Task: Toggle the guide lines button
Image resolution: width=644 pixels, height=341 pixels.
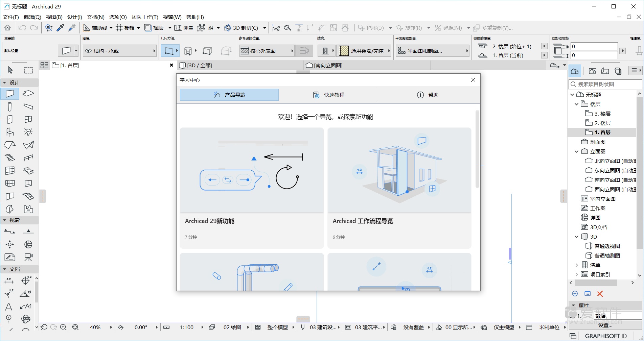Action: (x=95, y=28)
